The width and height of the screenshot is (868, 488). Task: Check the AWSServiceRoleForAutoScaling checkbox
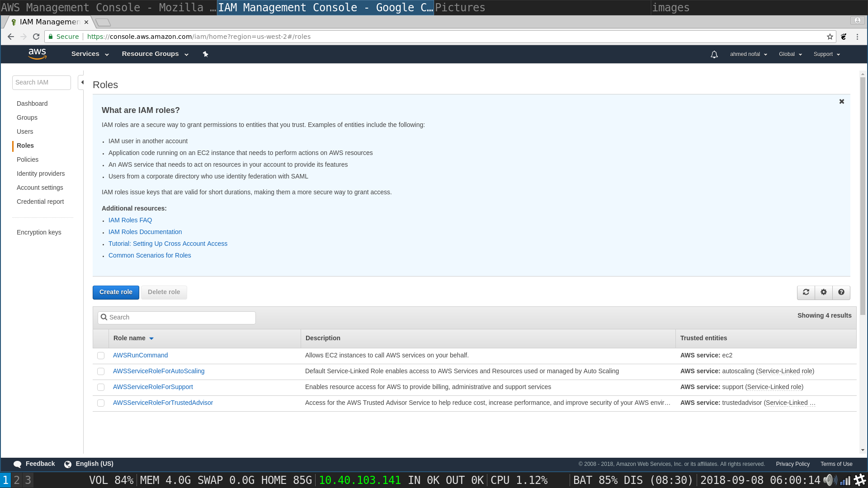[101, 371]
